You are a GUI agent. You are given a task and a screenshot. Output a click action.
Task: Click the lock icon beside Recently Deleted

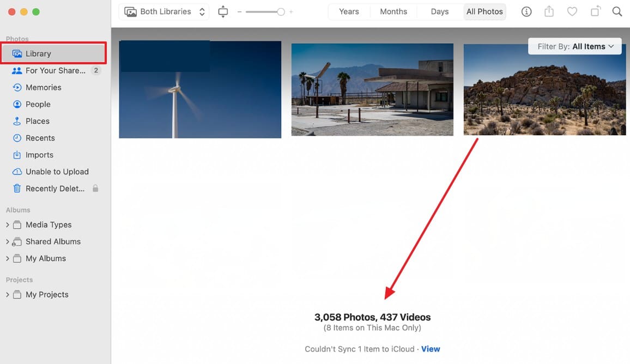[x=95, y=188]
